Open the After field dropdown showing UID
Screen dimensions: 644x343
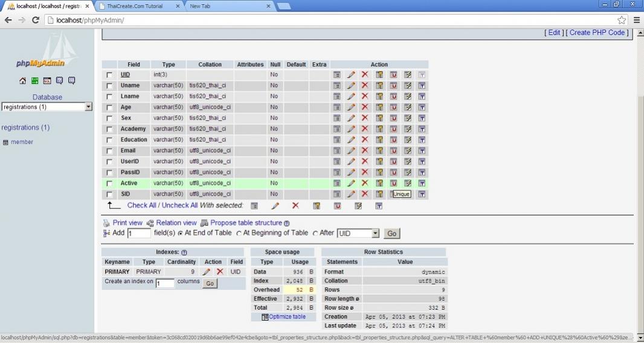tap(358, 233)
